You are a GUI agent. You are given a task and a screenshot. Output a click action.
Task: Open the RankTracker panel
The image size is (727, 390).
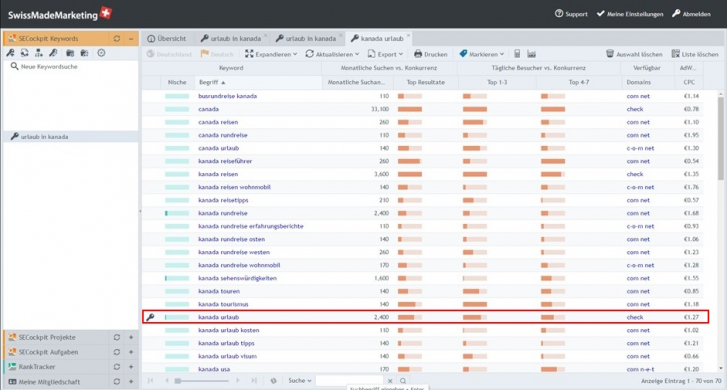click(37, 367)
